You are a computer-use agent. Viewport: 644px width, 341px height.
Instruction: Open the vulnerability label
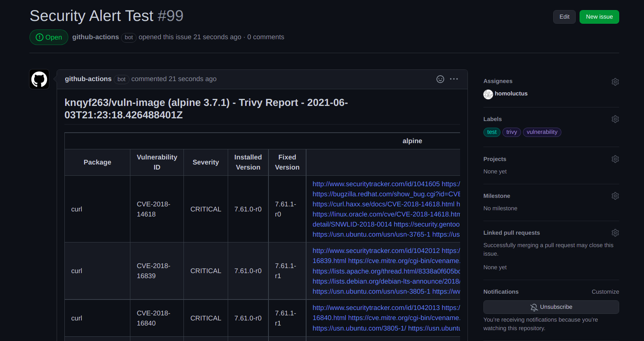[542, 132]
